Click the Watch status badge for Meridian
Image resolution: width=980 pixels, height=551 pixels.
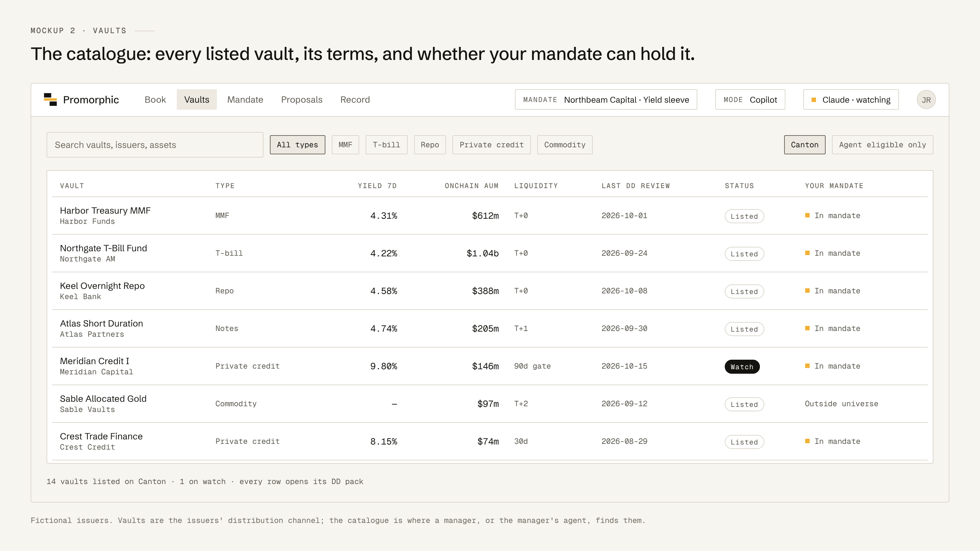click(742, 367)
